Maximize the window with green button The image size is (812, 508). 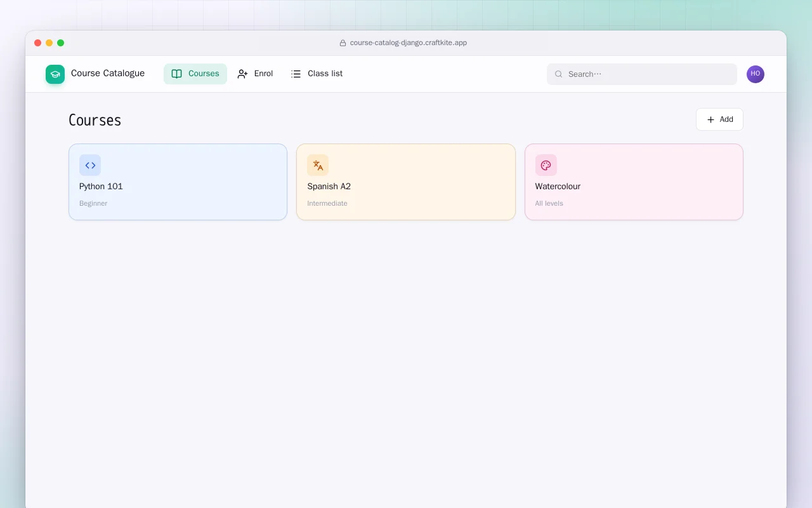(61, 43)
